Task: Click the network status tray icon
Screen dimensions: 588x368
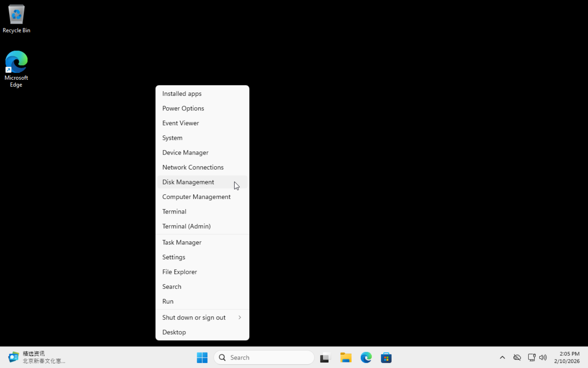Action: click(532, 357)
